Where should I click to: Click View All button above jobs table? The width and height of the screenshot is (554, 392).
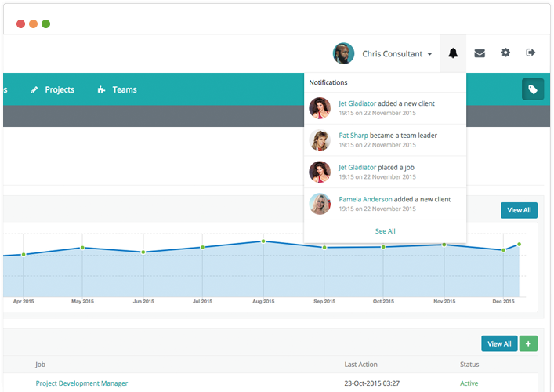[499, 343]
